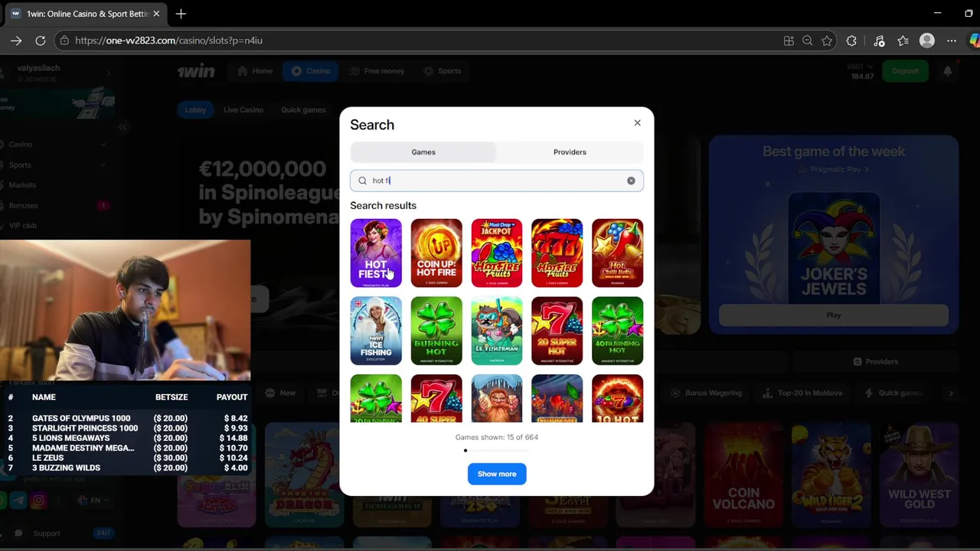Image resolution: width=980 pixels, height=551 pixels.
Task: Open Bonuses in the sidebar
Action: (23, 205)
